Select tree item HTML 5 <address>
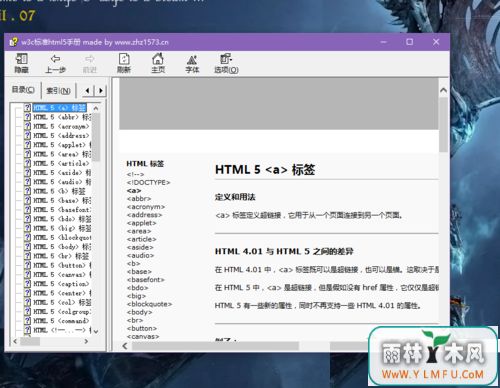Viewport: 500px width, 388px height. [x=61, y=136]
